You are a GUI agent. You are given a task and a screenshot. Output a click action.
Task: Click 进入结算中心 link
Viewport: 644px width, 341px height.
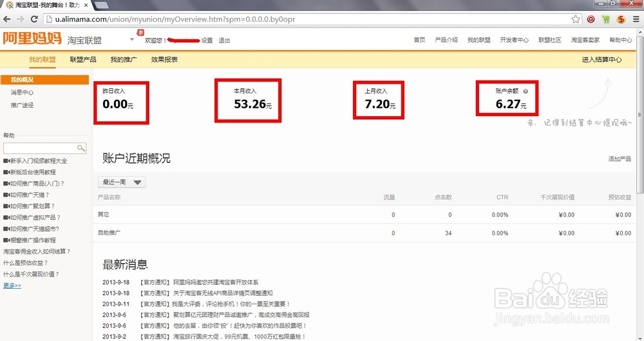(601, 60)
